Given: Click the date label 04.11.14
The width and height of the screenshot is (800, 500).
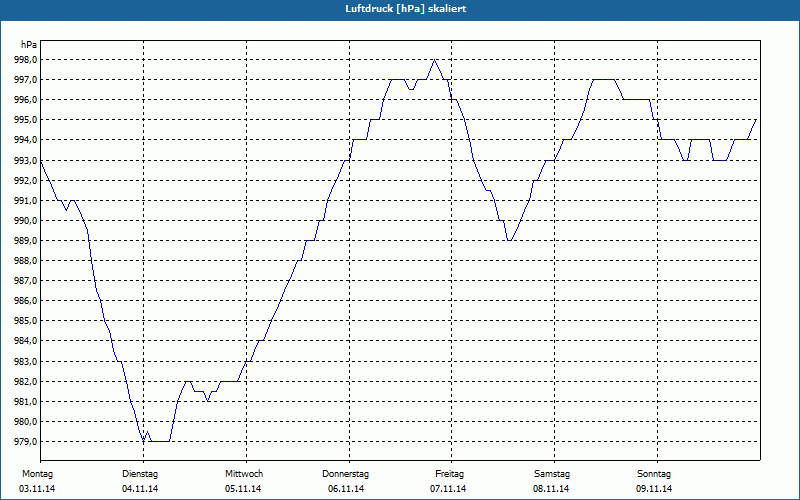Looking at the screenshot, I should (140, 489).
